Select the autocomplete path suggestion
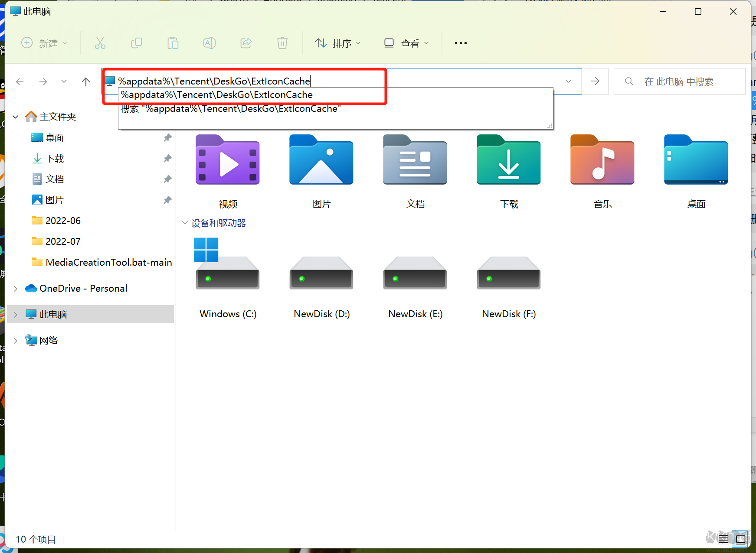The width and height of the screenshot is (756, 553). click(x=217, y=95)
